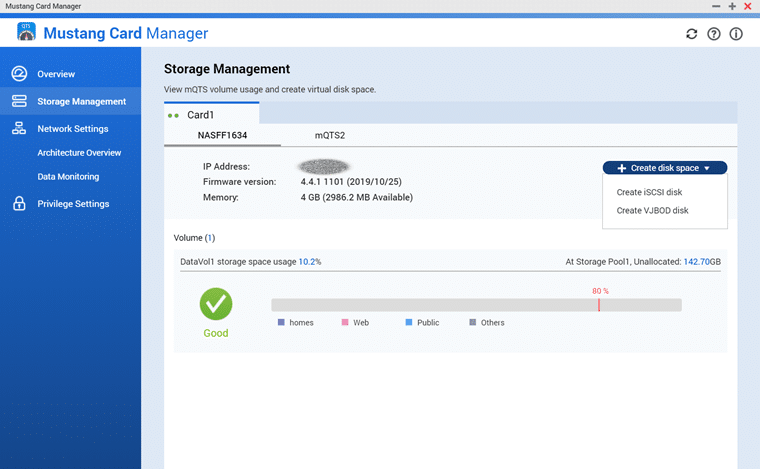Click the Public legend blue swatch

point(409,322)
